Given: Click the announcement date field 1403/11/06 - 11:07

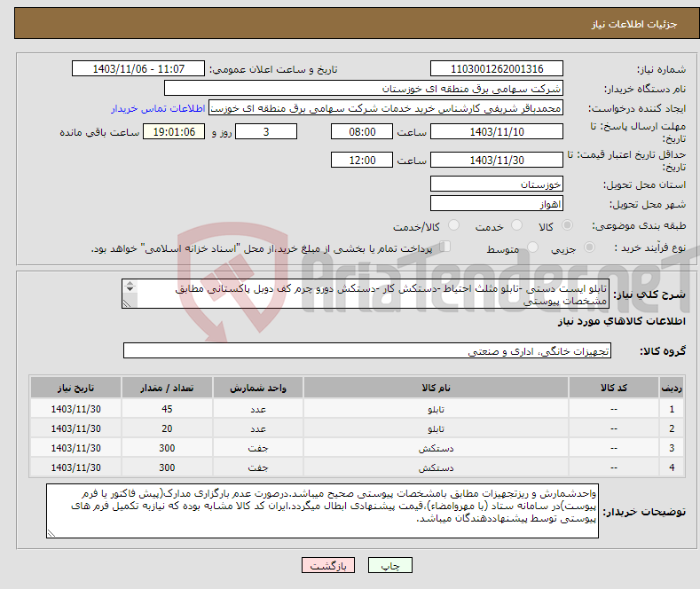Looking at the screenshot, I should (138, 68).
